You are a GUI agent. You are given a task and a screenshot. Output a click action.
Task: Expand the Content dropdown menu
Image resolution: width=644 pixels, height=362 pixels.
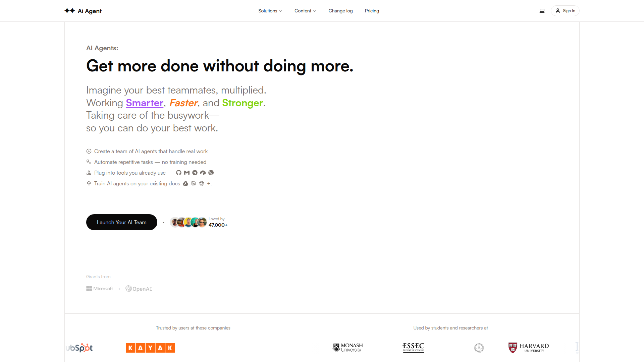point(305,11)
